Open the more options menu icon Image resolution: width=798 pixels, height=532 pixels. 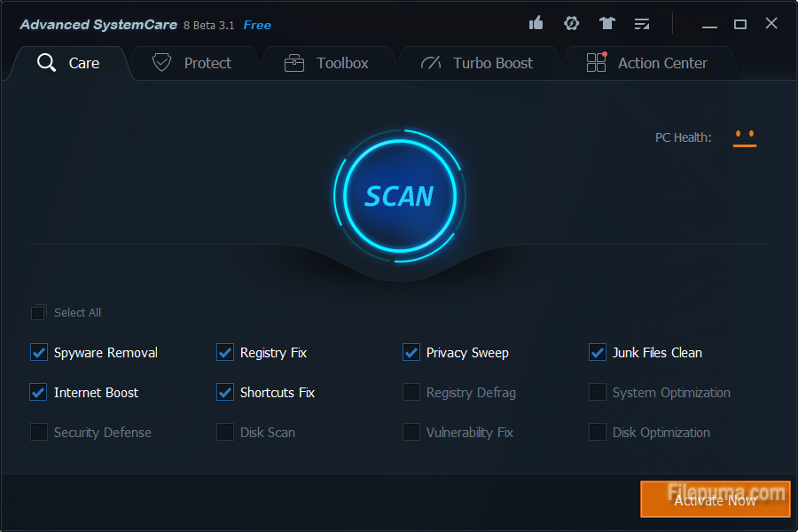coord(642,24)
